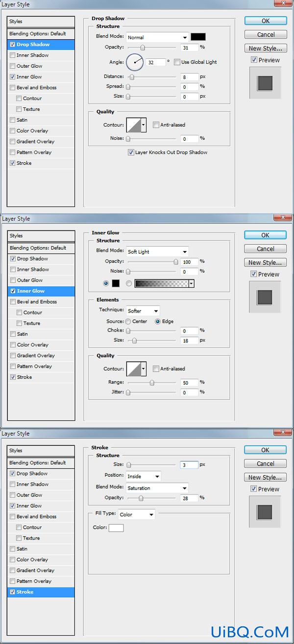Close the Inner Glow Layer Style dialog

282,217
